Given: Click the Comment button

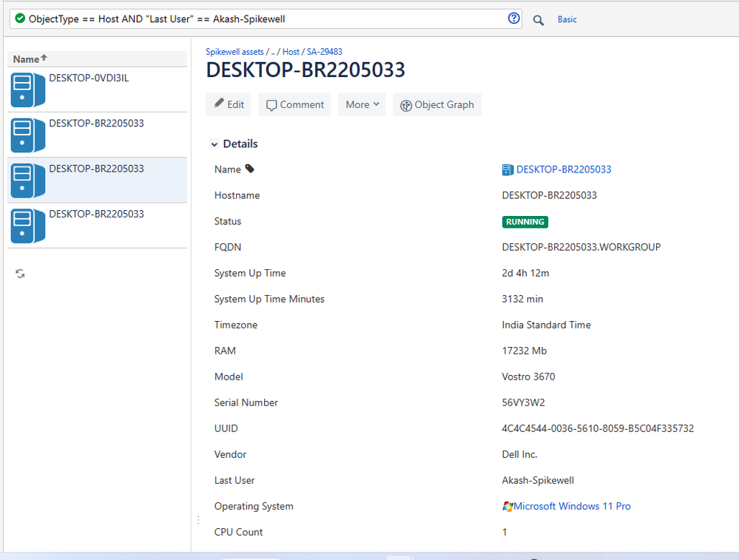Looking at the screenshot, I should 294,104.
